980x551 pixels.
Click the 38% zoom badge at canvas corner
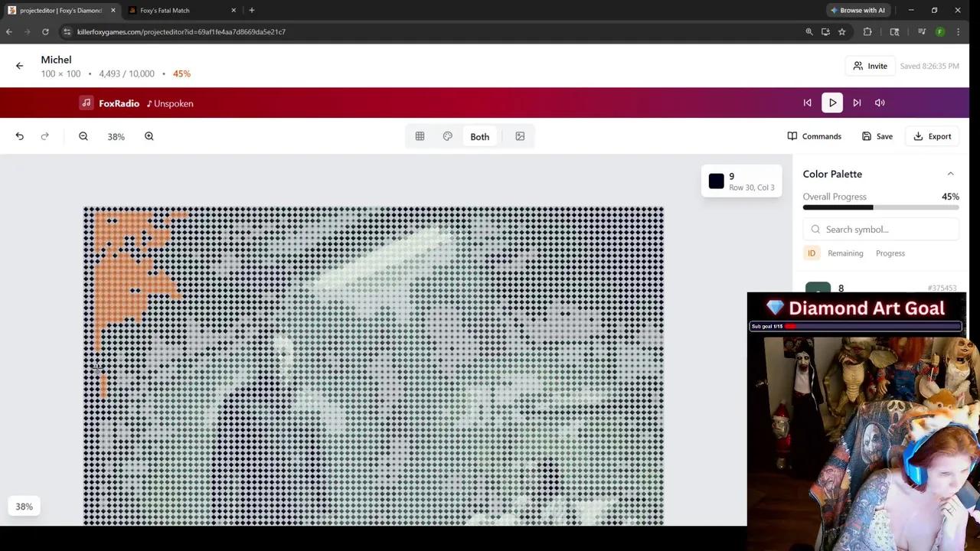coord(24,507)
